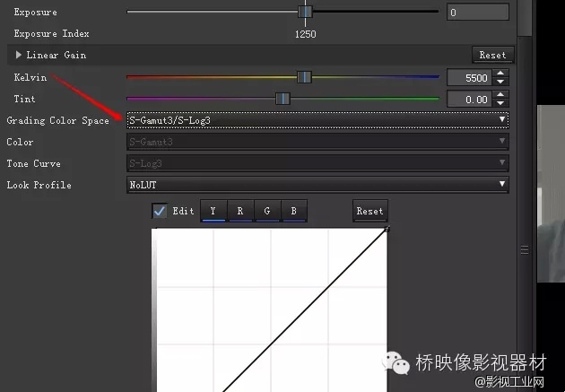Click the Tone Curve S-Log3 dropdown

pyautogui.click(x=317, y=163)
